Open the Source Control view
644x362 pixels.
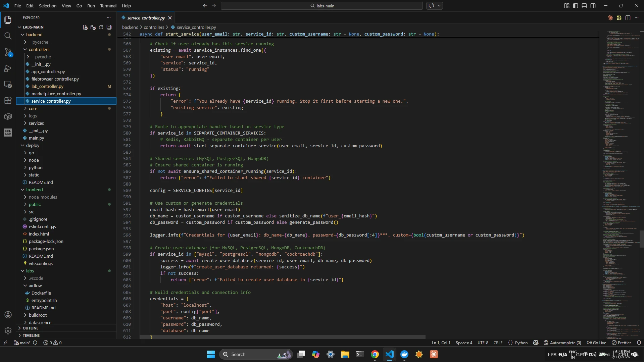pos(8,52)
